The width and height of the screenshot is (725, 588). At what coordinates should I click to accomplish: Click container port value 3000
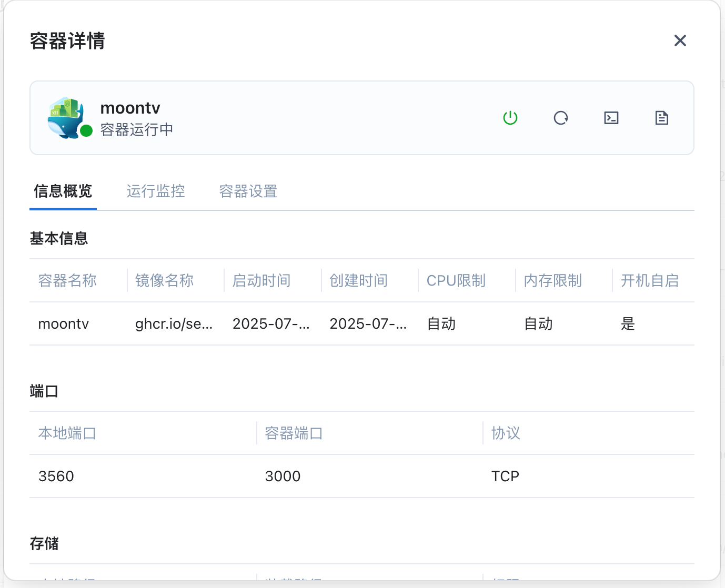283,477
